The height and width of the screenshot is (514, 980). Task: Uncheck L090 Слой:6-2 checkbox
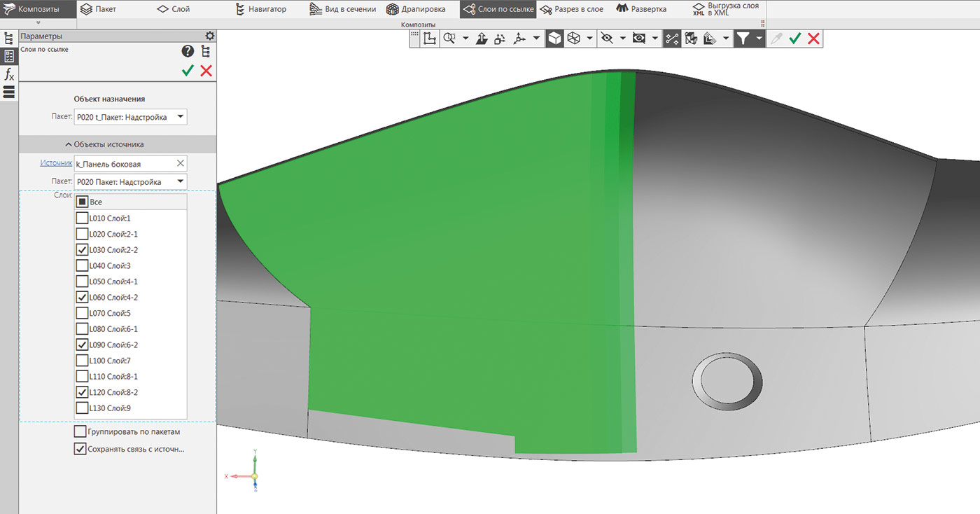pos(82,345)
